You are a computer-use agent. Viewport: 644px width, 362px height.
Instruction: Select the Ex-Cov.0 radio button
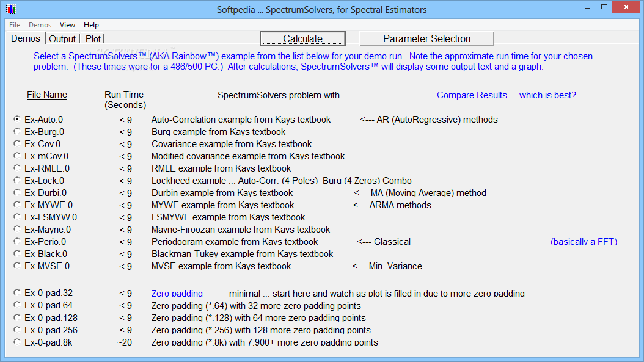[17, 143]
